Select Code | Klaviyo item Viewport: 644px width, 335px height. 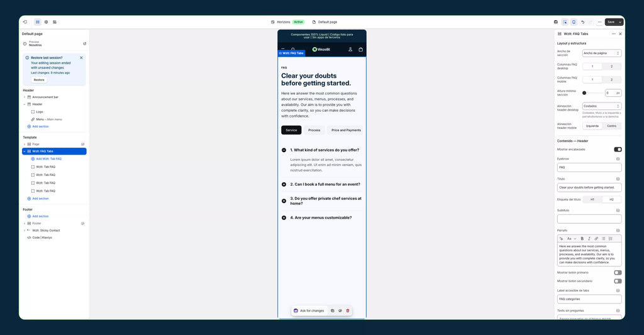point(42,238)
